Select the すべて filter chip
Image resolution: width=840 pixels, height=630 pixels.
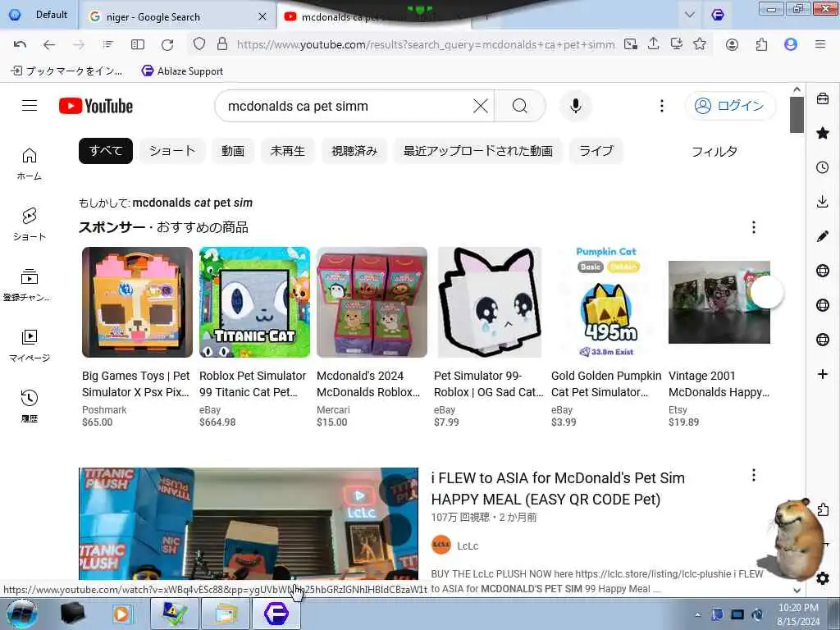coord(106,151)
